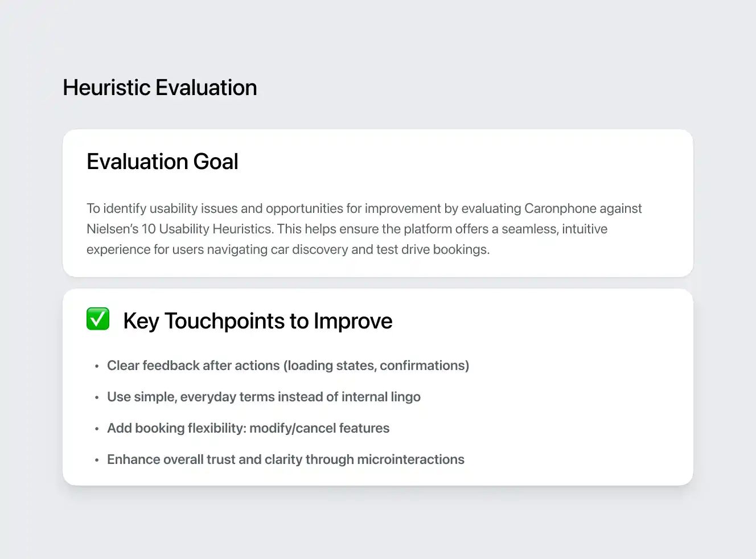Click the 'modify/cancel features' text
This screenshot has height=559, width=756.
tap(319, 428)
